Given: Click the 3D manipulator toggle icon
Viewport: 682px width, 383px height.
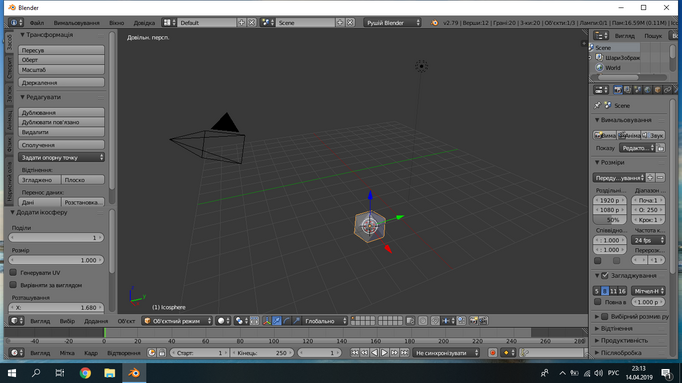Looking at the screenshot, I should click(x=267, y=321).
